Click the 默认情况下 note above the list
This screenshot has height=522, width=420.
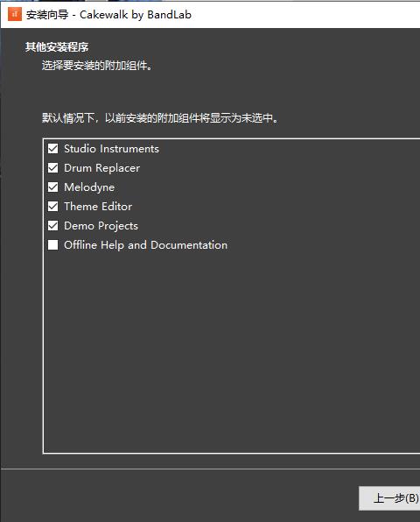(160, 118)
